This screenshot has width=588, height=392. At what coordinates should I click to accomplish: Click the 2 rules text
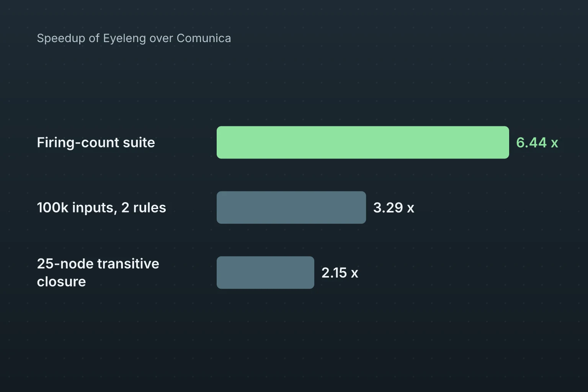click(144, 207)
